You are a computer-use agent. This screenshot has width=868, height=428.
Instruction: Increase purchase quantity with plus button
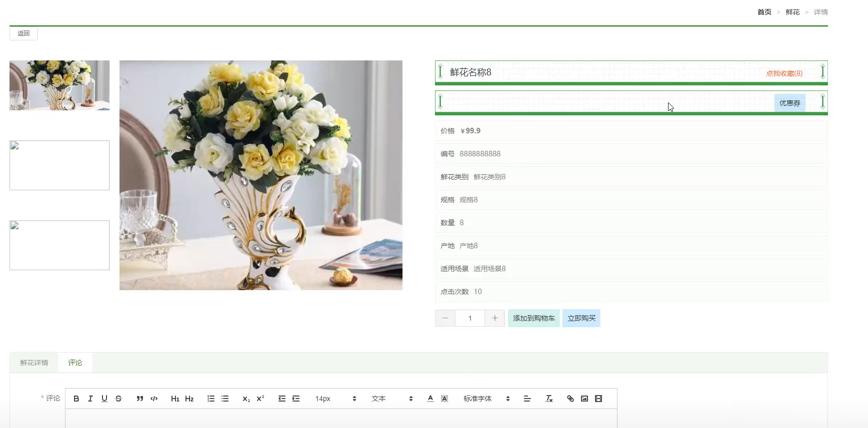(x=494, y=318)
